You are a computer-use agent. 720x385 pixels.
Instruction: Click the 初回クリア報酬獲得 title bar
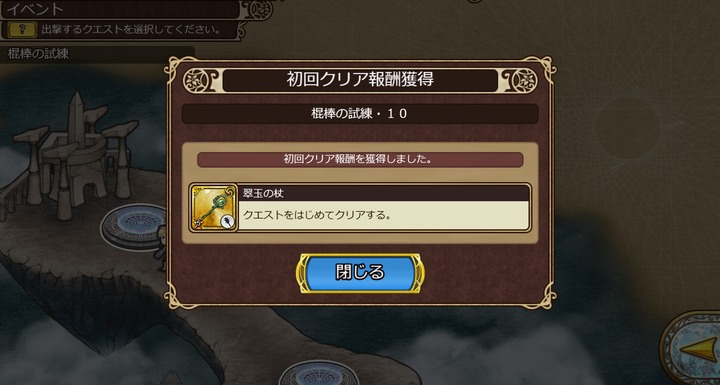click(x=360, y=80)
